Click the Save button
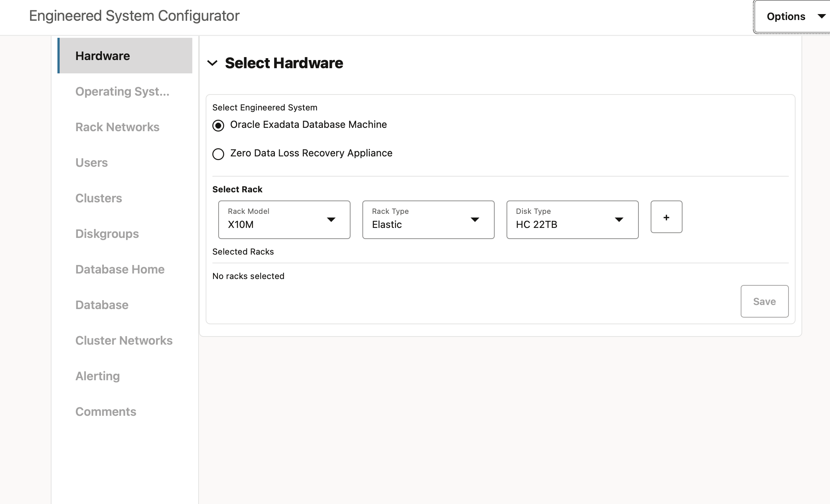Image resolution: width=830 pixels, height=504 pixels. [x=764, y=301]
